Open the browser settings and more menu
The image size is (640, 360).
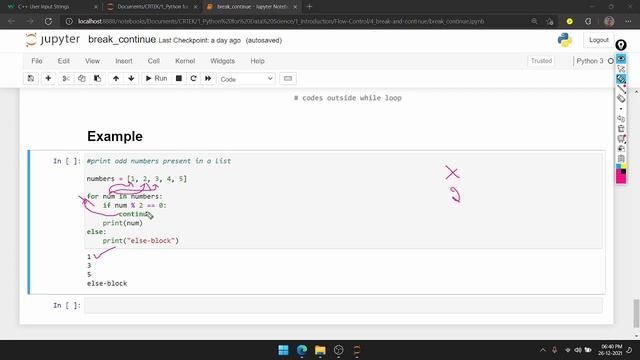tap(628, 21)
